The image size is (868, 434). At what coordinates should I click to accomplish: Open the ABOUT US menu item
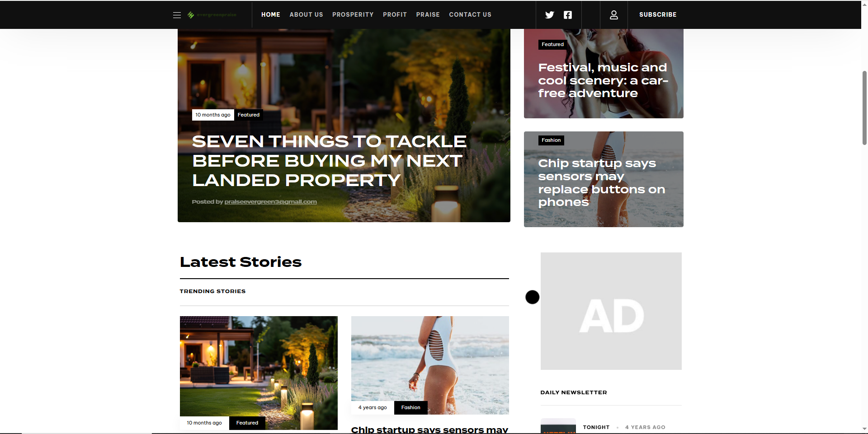[306, 14]
